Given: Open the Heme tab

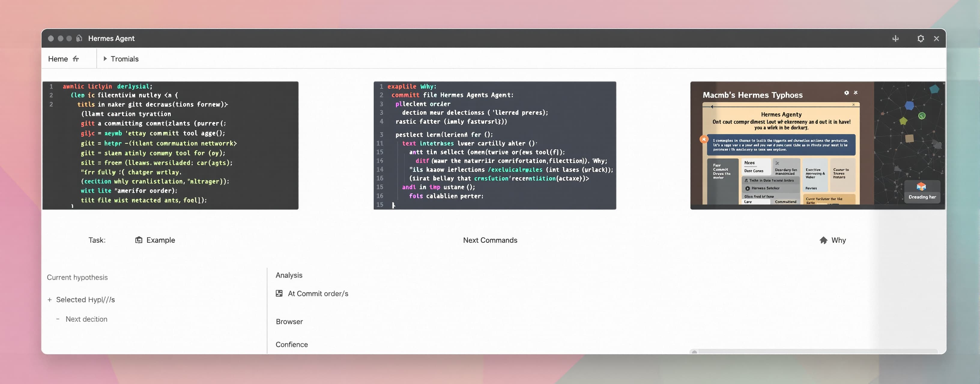Looking at the screenshot, I should tap(64, 59).
